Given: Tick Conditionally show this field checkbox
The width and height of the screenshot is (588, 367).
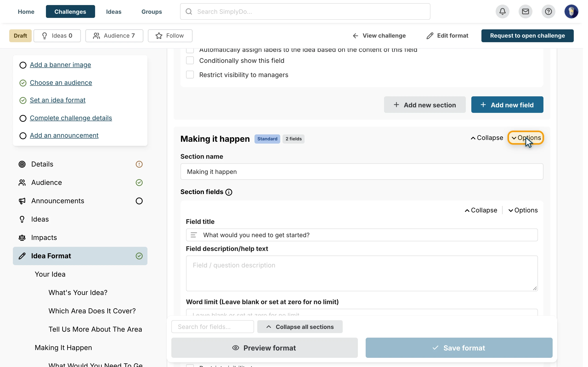Looking at the screenshot, I should pos(190,60).
